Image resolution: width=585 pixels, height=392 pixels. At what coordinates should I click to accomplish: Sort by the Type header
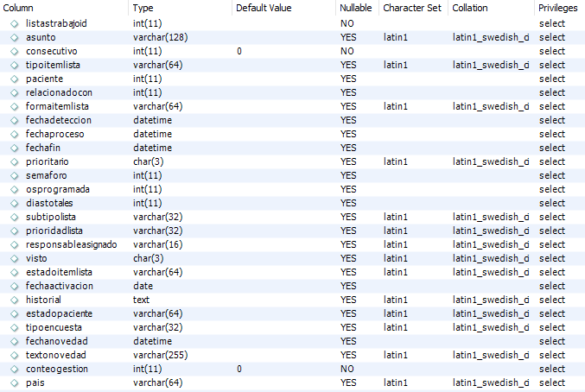[143, 8]
